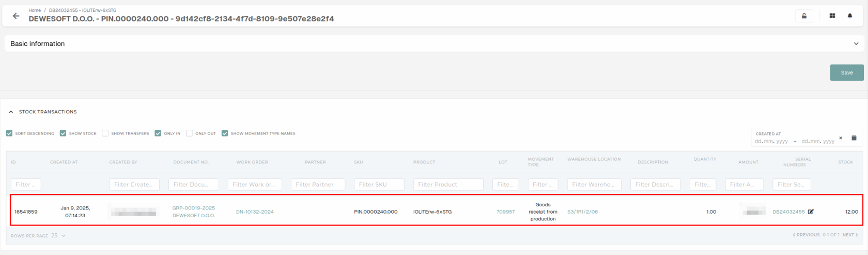Open work order DN-10132-2024
The height and width of the screenshot is (255, 868).
click(255, 212)
